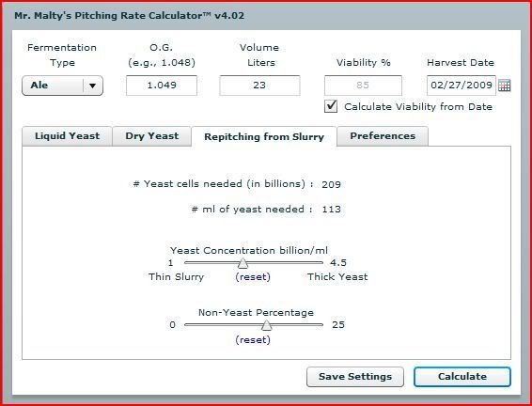The image size is (532, 406).
Task: Click the Harvest Date text field
Action: click(x=462, y=86)
